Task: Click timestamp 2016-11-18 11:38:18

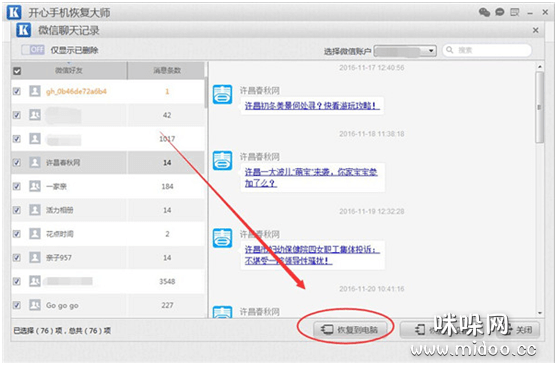Action: pyautogui.click(x=372, y=134)
